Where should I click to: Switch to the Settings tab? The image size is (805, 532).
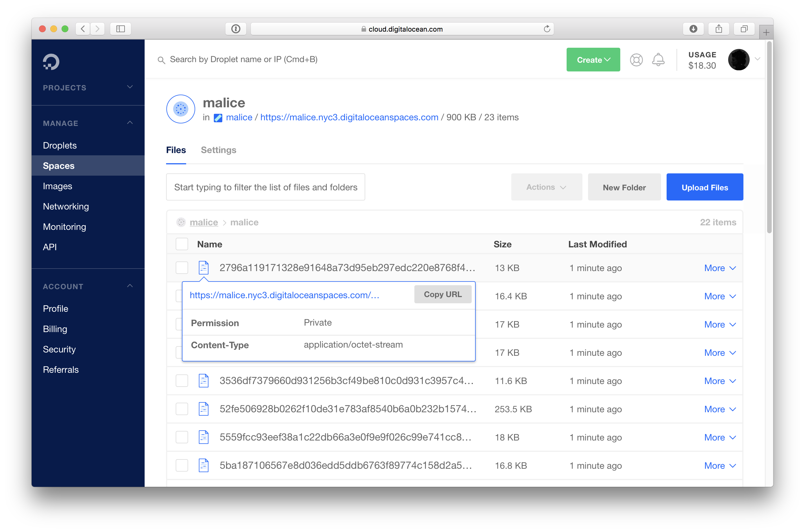(x=218, y=150)
